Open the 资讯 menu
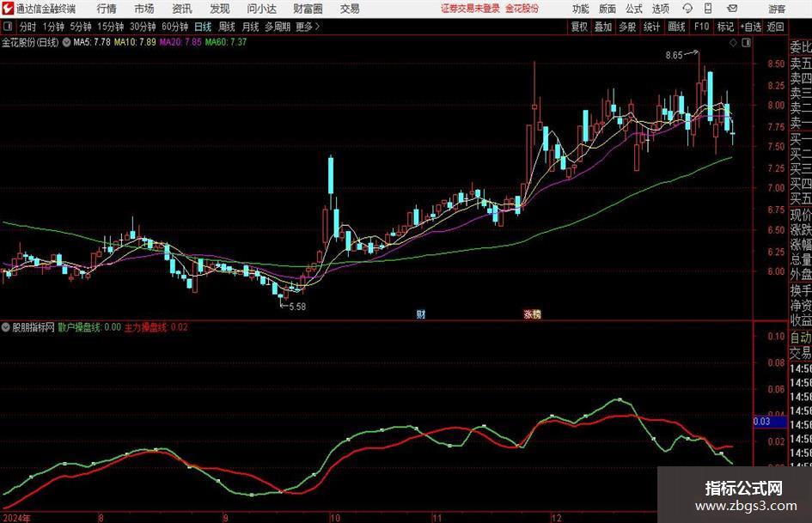812x523 pixels. [x=182, y=9]
